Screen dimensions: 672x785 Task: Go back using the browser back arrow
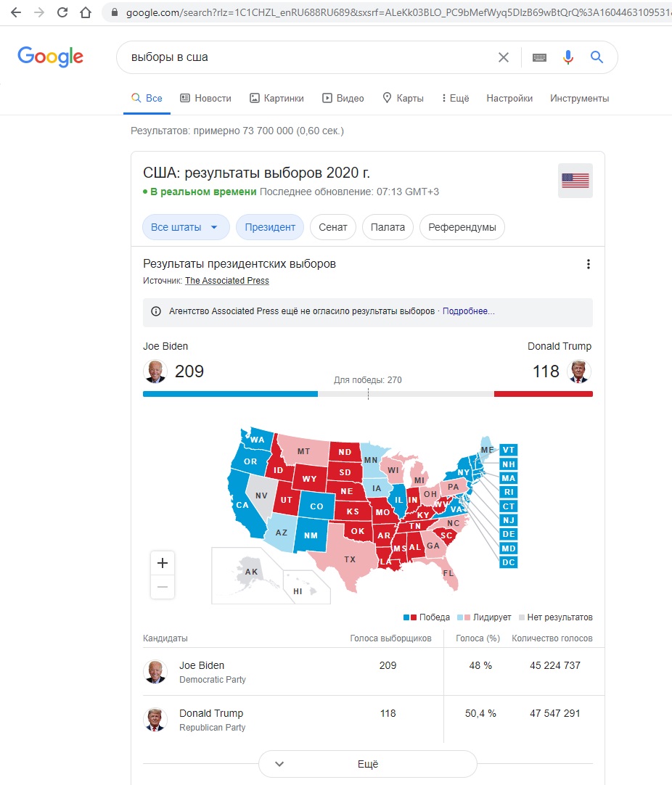[x=16, y=12]
